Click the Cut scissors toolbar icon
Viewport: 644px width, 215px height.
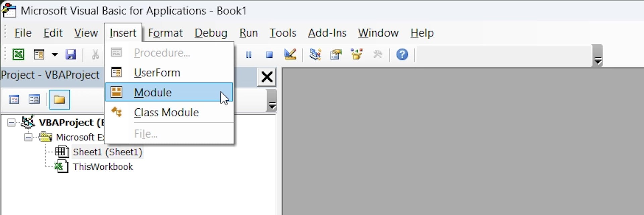[95, 54]
